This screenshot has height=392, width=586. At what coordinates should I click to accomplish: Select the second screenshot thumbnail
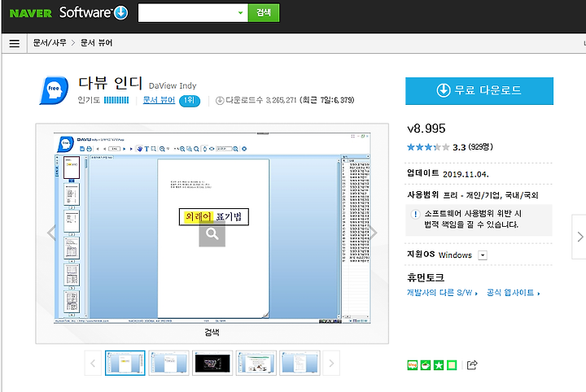(169, 363)
